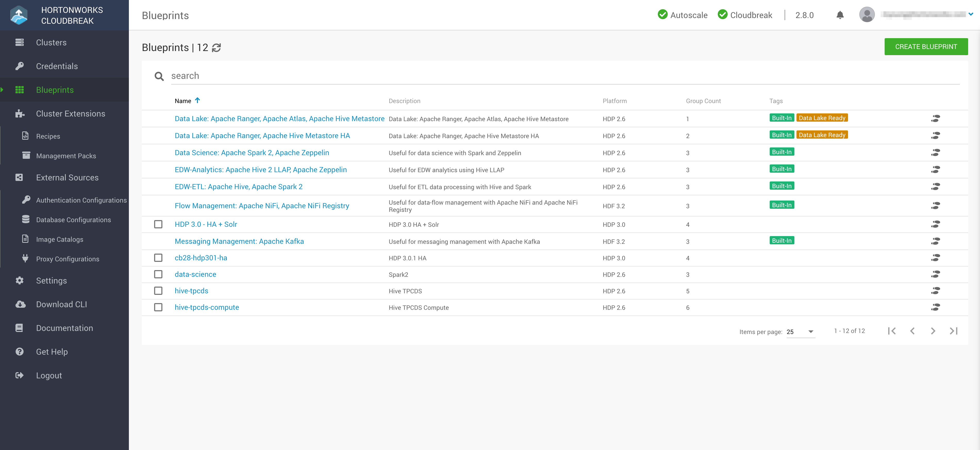
Task: Click the copy action icon on hive-tpcds row
Action: [936, 291]
